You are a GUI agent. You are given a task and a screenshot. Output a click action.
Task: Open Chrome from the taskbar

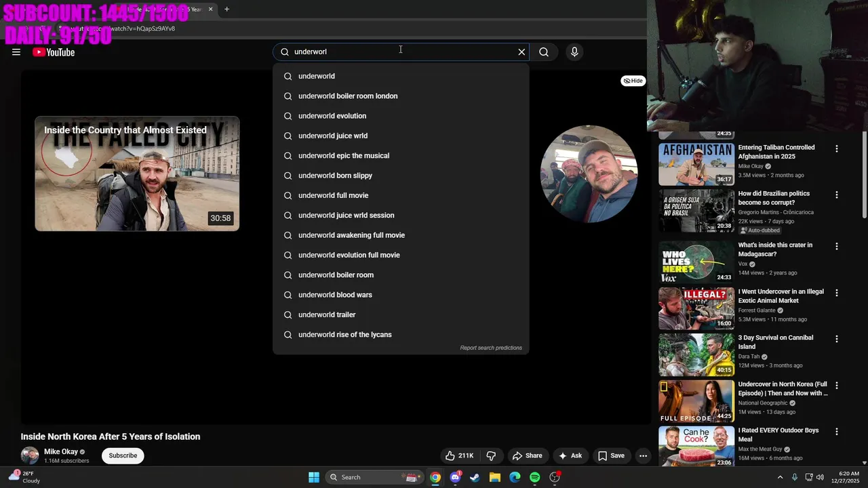pyautogui.click(x=435, y=477)
